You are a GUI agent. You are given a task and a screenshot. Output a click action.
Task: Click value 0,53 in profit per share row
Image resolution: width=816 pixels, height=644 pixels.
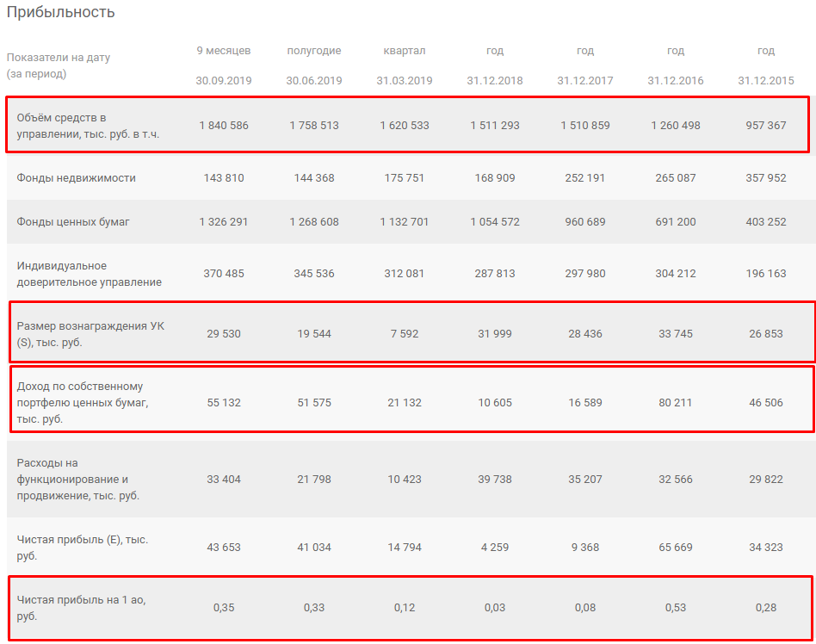(x=676, y=608)
